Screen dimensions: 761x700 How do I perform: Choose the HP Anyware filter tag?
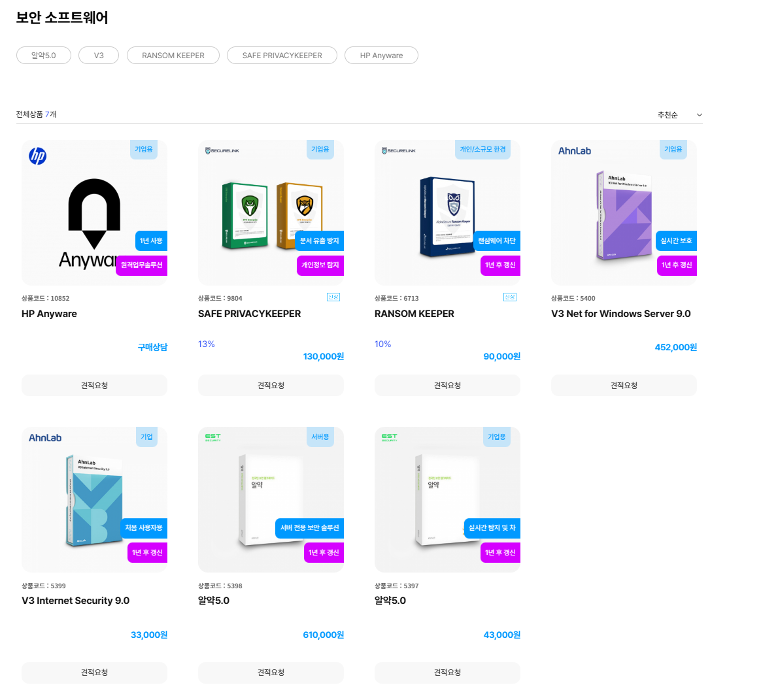[381, 56]
